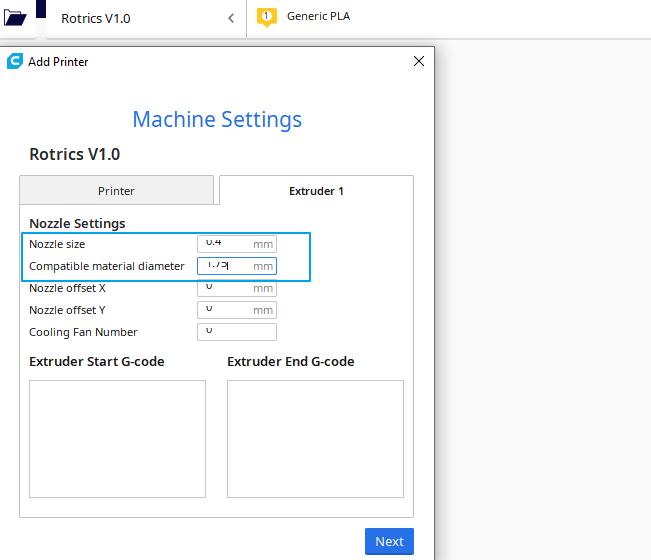Edit the Nozzle offset Y field
The height and width of the screenshot is (560, 651).
(x=237, y=310)
